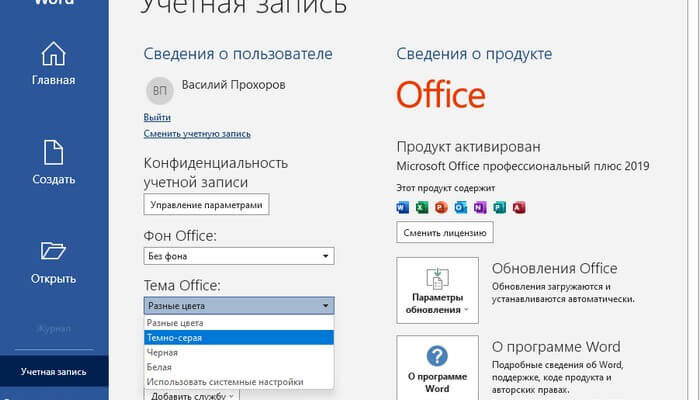Click the Создать new document icon
This screenshot has width=700, height=400.
coord(53,152)
